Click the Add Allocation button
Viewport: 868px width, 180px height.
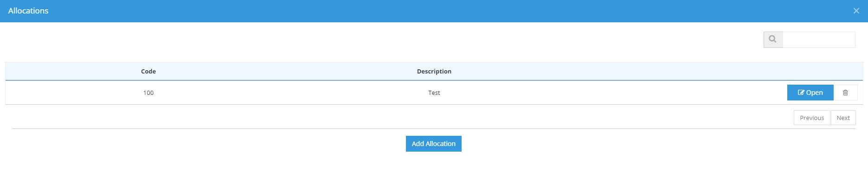pos(434,144)
